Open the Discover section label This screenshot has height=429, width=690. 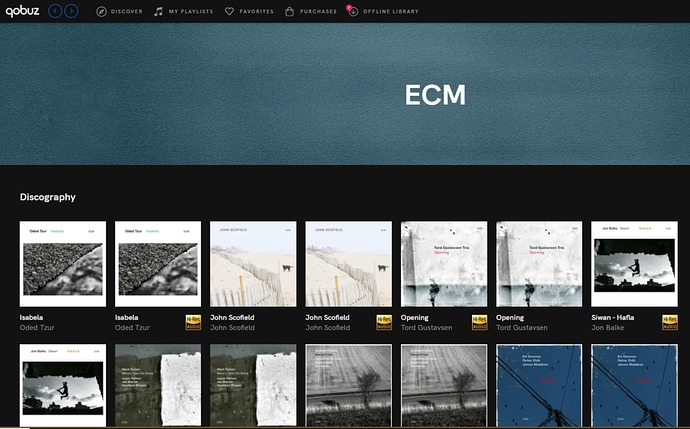tap(127, 11)
